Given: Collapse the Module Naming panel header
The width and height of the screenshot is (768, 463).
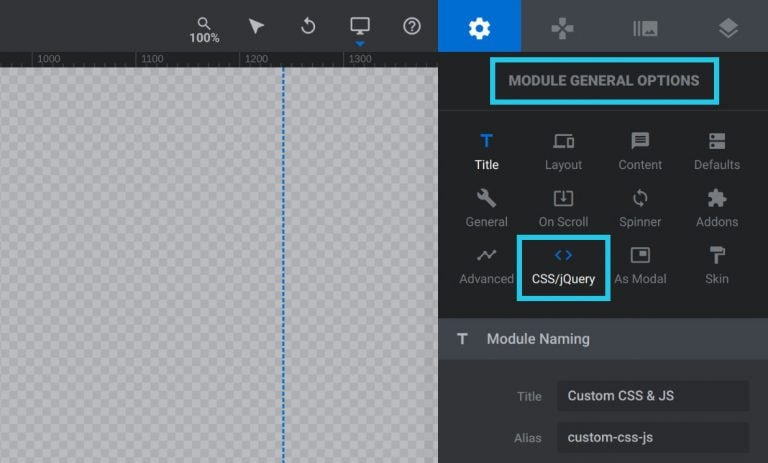Looking at the screenshot, I should click(x=603, y=339).
